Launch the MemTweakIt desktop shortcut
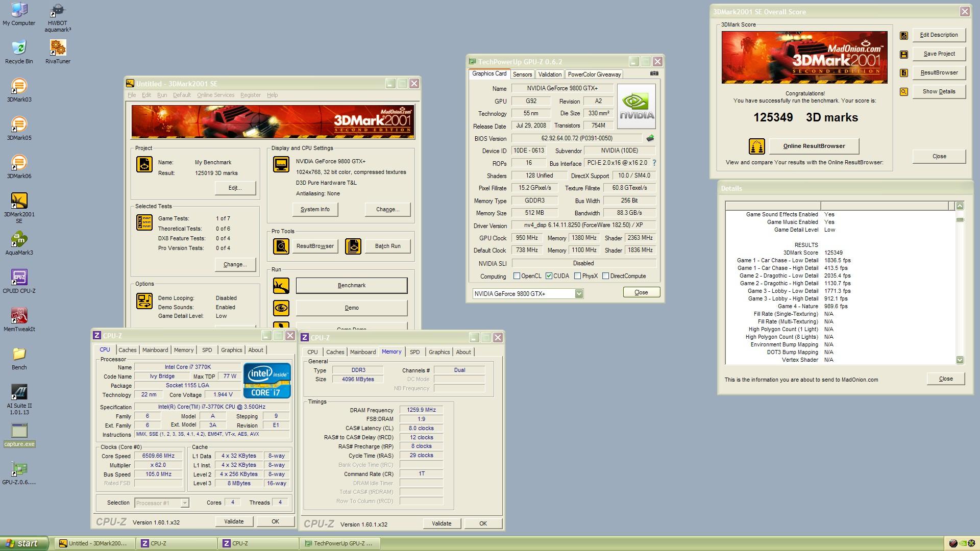This screenshot has height=551, width=980. point(19,320)
